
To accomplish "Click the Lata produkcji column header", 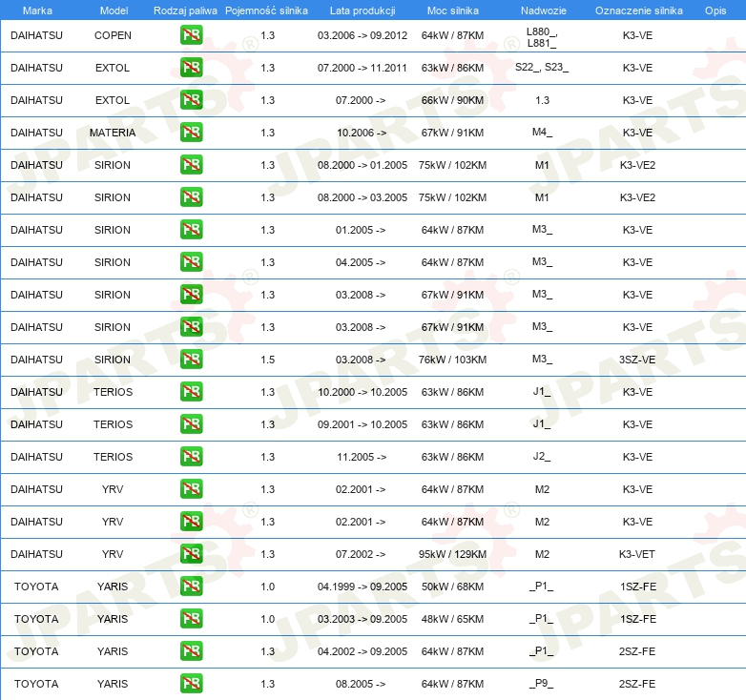I will click(x=363, y=10).
